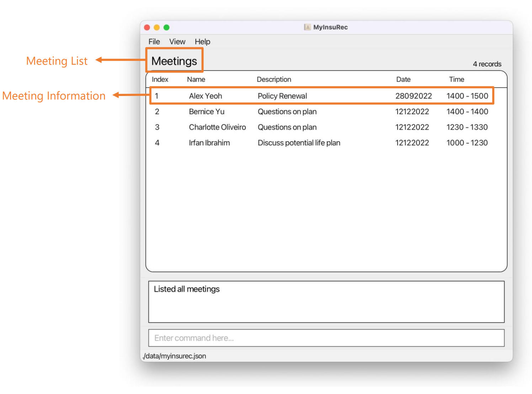Click the time 1400 - 1400

coord(467,112)
